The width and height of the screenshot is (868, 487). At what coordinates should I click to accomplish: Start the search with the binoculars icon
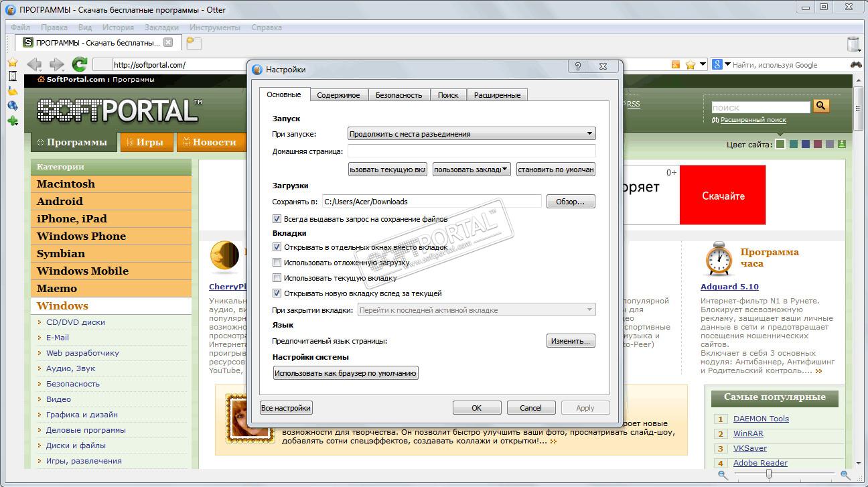(x=856, y=65)
